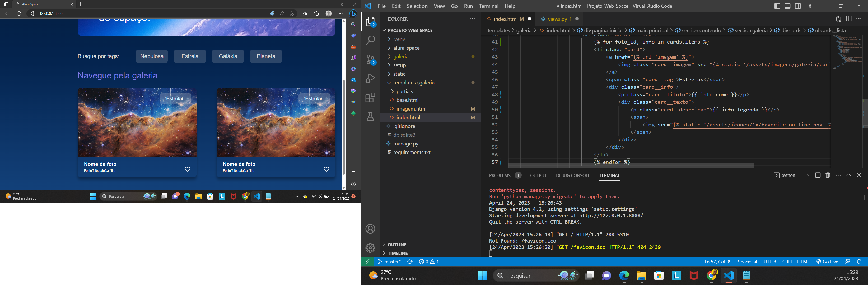Split the editor to the right

click(849, 19)
